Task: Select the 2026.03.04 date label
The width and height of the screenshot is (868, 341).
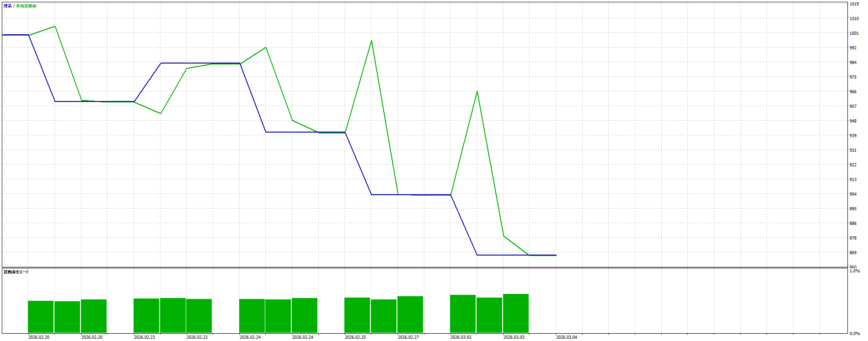Action: [x=567, y=337]
